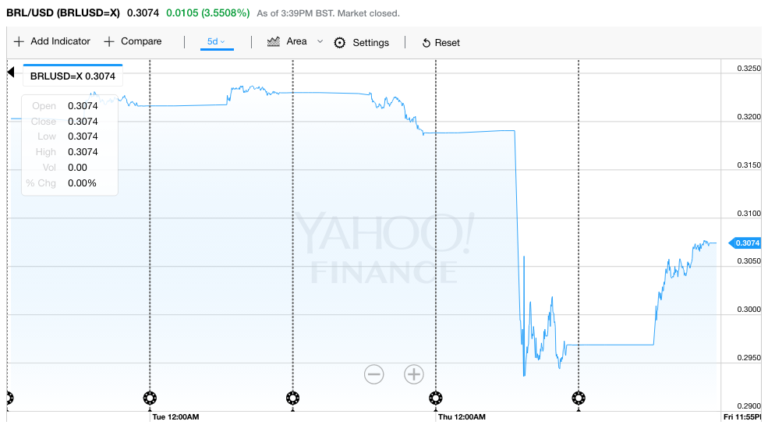
Task: Click the Settings label text
Action: (x=370, y=43)
